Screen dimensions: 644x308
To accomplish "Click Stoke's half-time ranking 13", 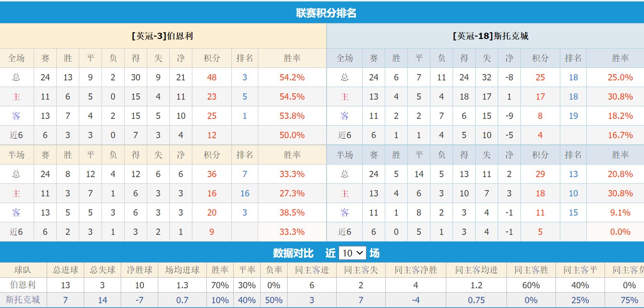I will click(573, 174).
